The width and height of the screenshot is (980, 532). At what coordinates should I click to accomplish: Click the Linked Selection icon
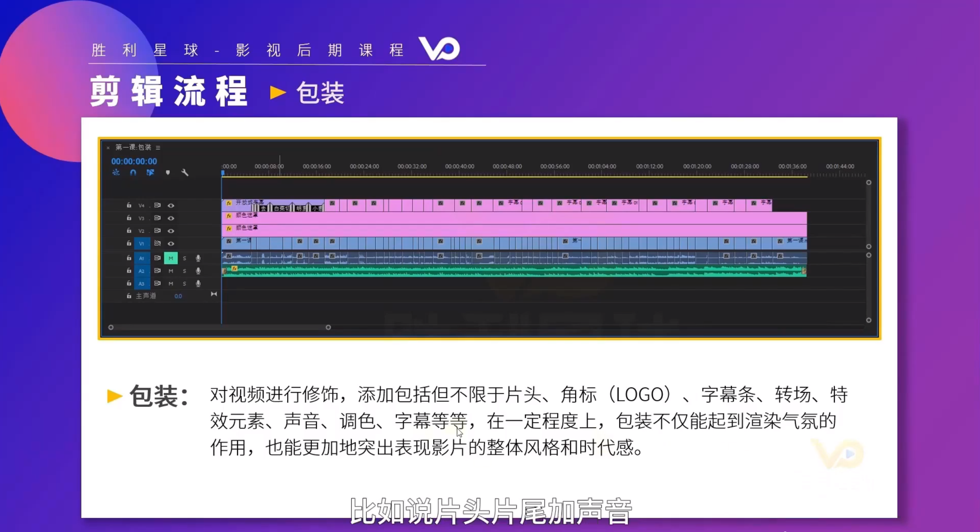(x=150, y=172)
